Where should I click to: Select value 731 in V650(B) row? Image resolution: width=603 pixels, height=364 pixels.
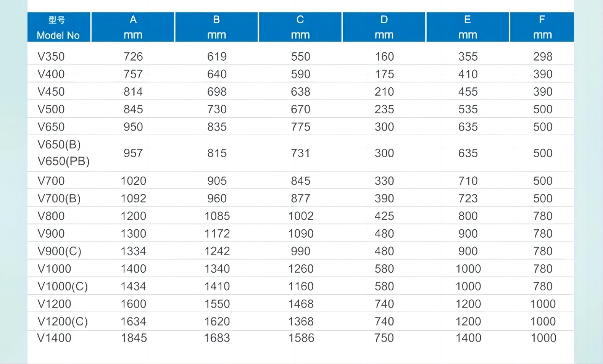(301, 153)
